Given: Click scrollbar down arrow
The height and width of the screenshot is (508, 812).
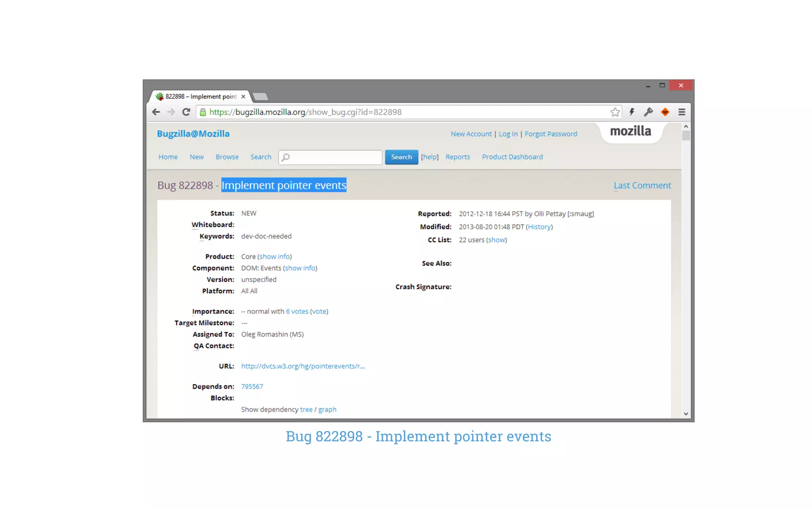Looking at the screenshot, I should click(686, 414).
